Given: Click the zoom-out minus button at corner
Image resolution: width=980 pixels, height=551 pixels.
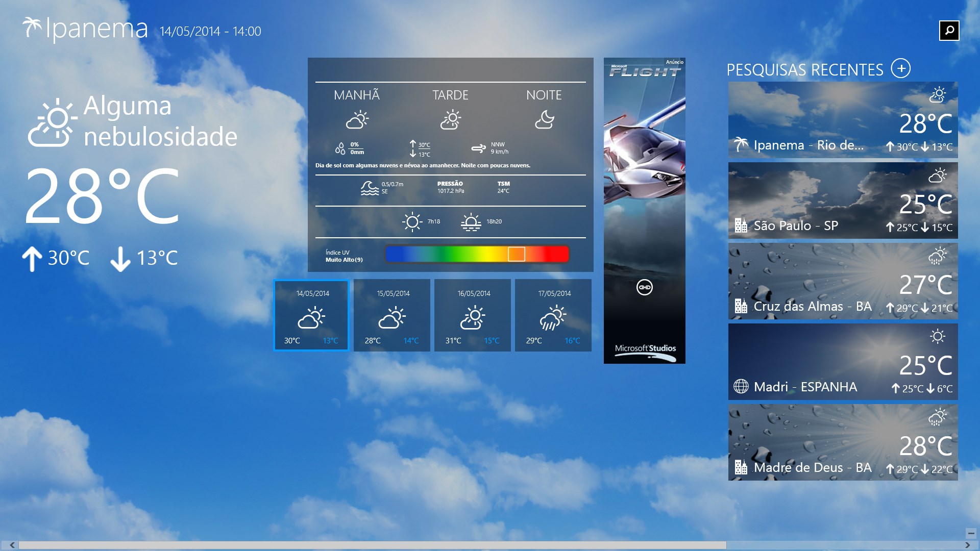Looking at the screenshot, I should (x=971, y=534).
